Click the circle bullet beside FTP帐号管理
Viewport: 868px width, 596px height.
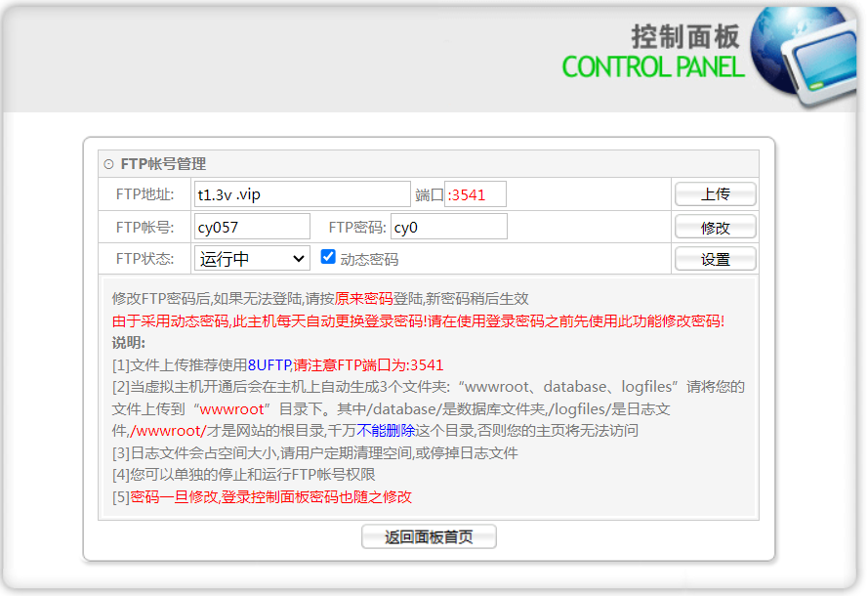point(108,164)
